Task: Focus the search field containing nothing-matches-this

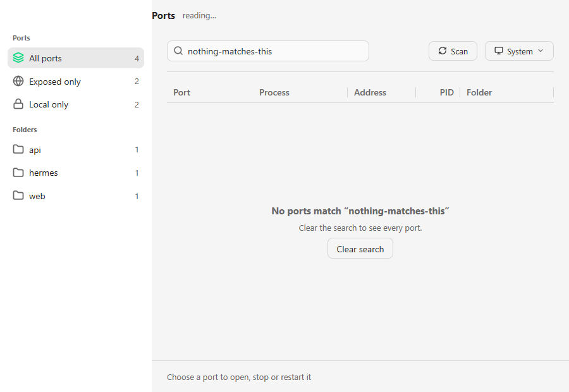Action: (268, 51)
